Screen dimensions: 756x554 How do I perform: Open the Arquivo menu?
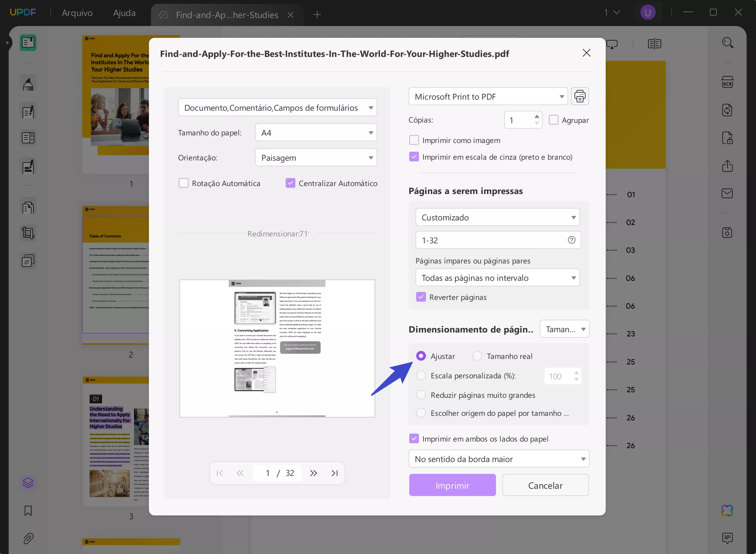click(x=77, y=12)
